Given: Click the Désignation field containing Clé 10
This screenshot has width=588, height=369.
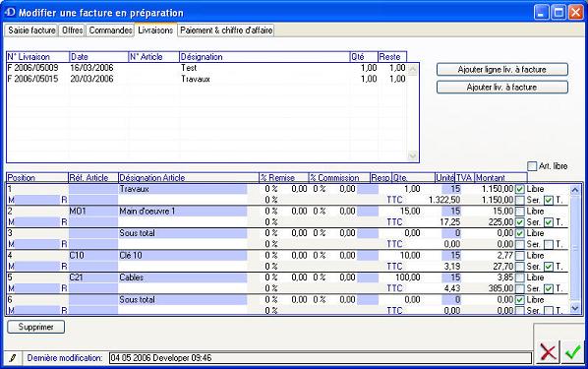Looking at the screenshot, I should tap(183, 256).
